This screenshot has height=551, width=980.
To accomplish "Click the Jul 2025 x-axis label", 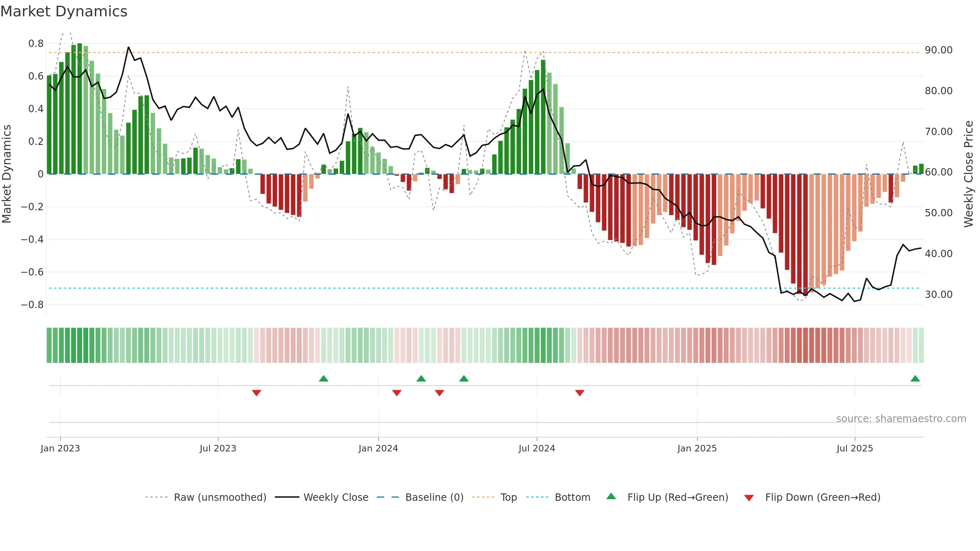I will coord(855,448).
